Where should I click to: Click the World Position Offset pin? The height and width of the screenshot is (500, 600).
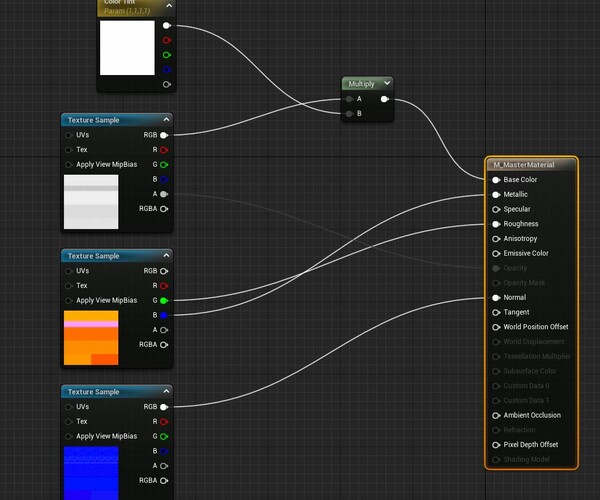496,327
